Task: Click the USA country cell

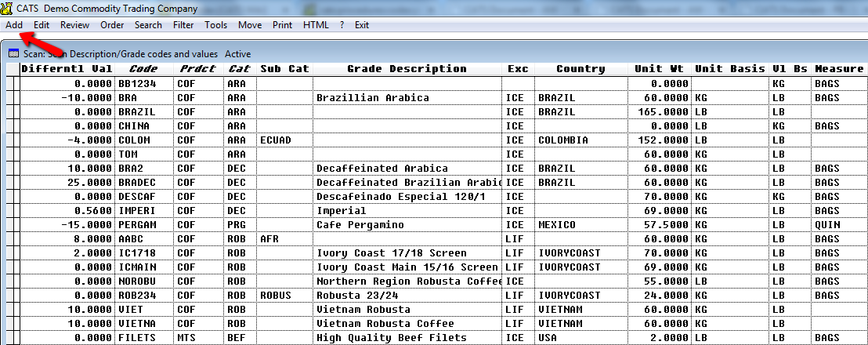Action: [548, 338]
